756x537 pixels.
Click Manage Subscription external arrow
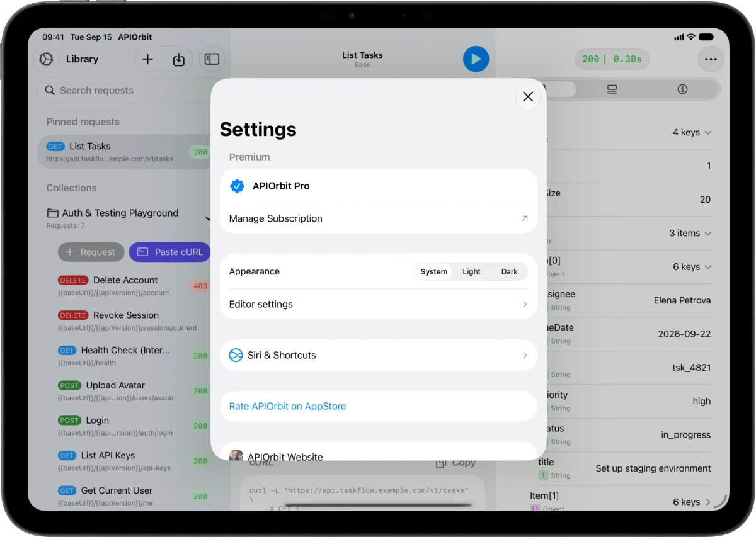pos(524,218)
